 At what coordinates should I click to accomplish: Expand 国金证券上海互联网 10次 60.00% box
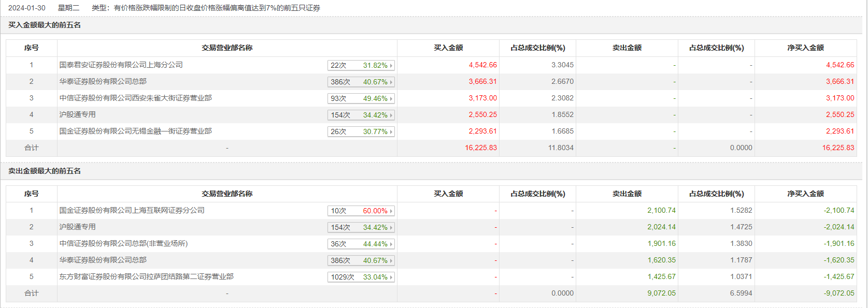click(361, 211)
